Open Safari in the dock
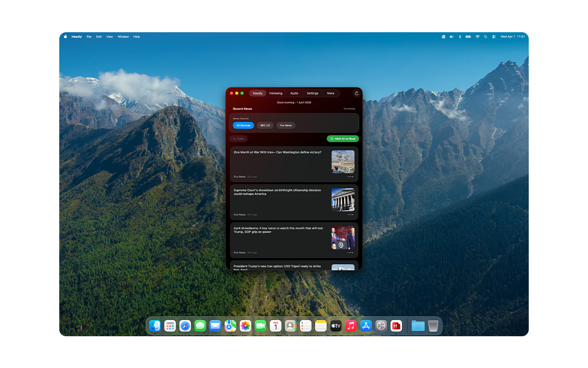Viewport: 588px width, 368px height. [185, 326]
